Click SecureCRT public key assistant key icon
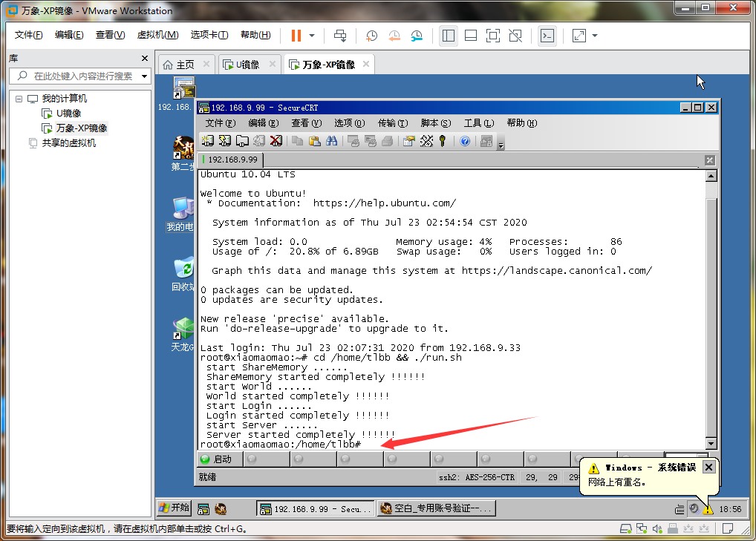Viewport: 756px width, 541px height. pos(443,141)
